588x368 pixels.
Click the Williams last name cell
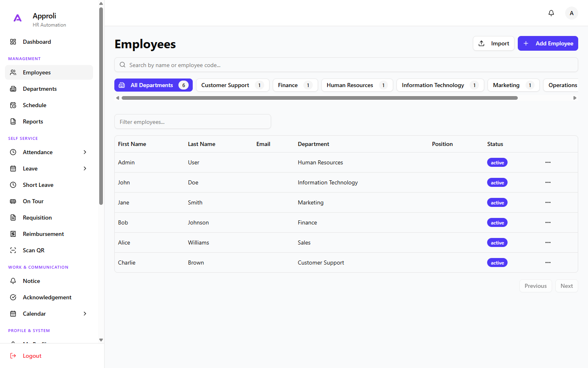click(198, 242)
